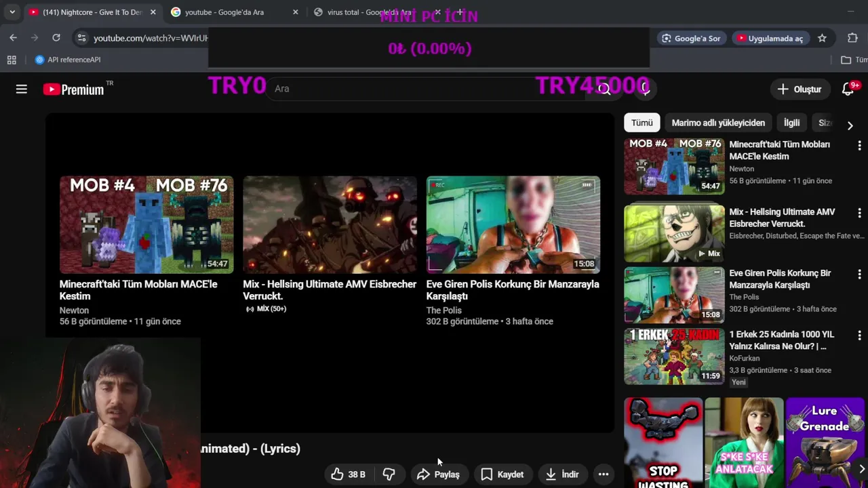Open KoFurkan channel in sidebar
This screenshot has width=868, height=488.
pos(745,358)
